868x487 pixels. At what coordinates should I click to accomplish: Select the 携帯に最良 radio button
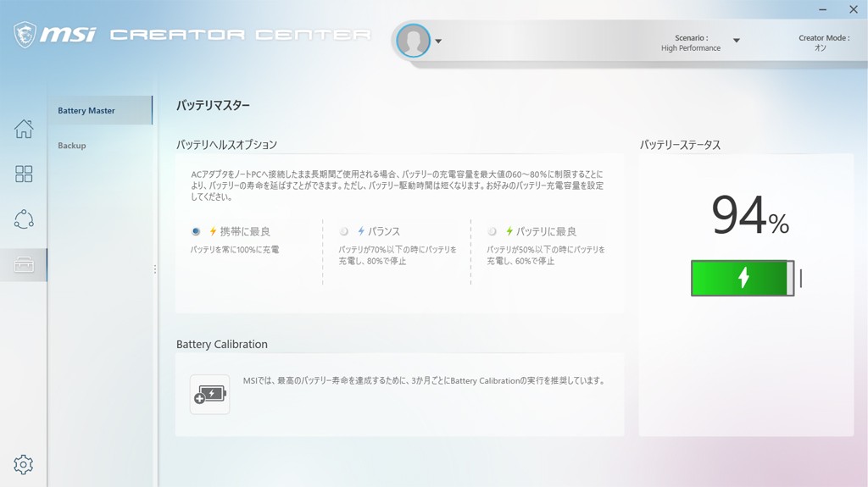196,231
